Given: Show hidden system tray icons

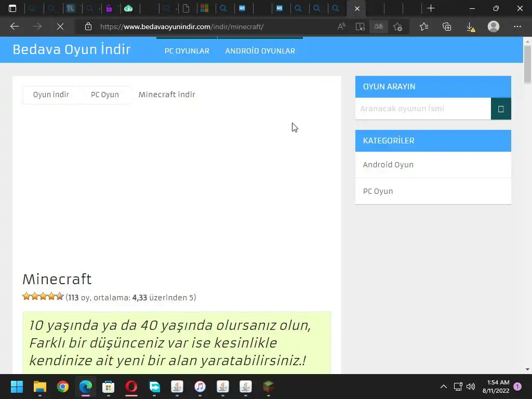Looking at the screenshot, I should click(444, 387).
